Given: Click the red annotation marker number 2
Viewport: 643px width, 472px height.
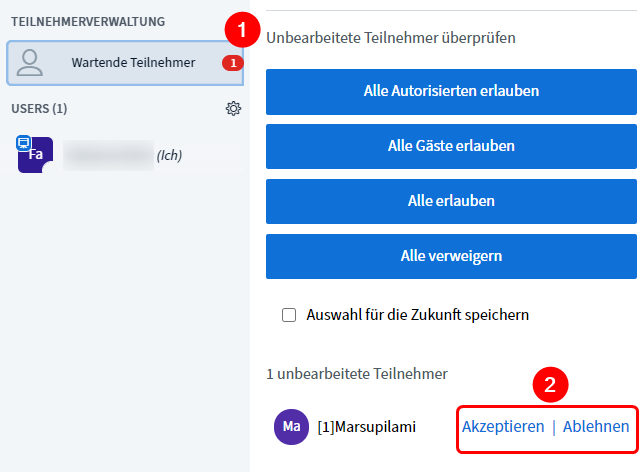Looking at the screenshot, I should click(x=551, y=385).
